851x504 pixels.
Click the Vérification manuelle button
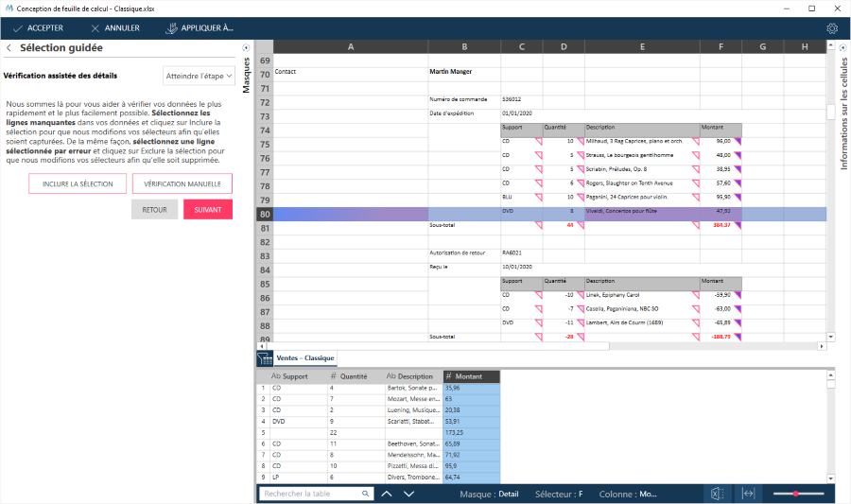point(182,183)
